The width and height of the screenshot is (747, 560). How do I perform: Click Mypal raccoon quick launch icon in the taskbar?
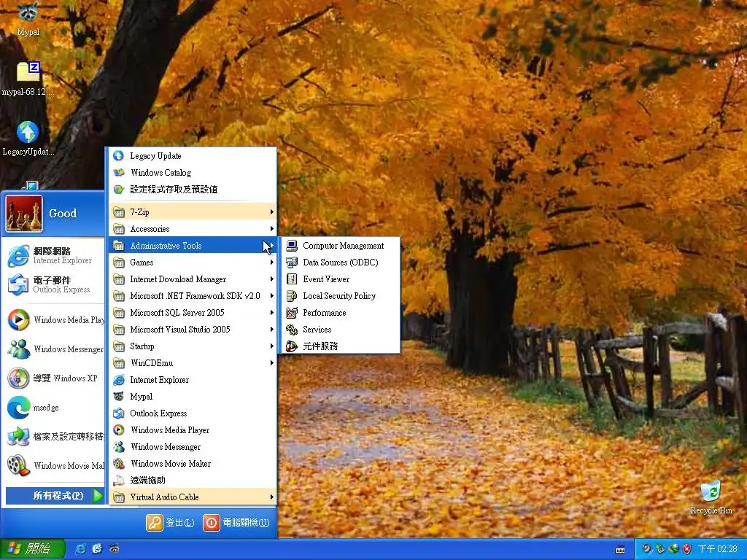tap(115, 549)
